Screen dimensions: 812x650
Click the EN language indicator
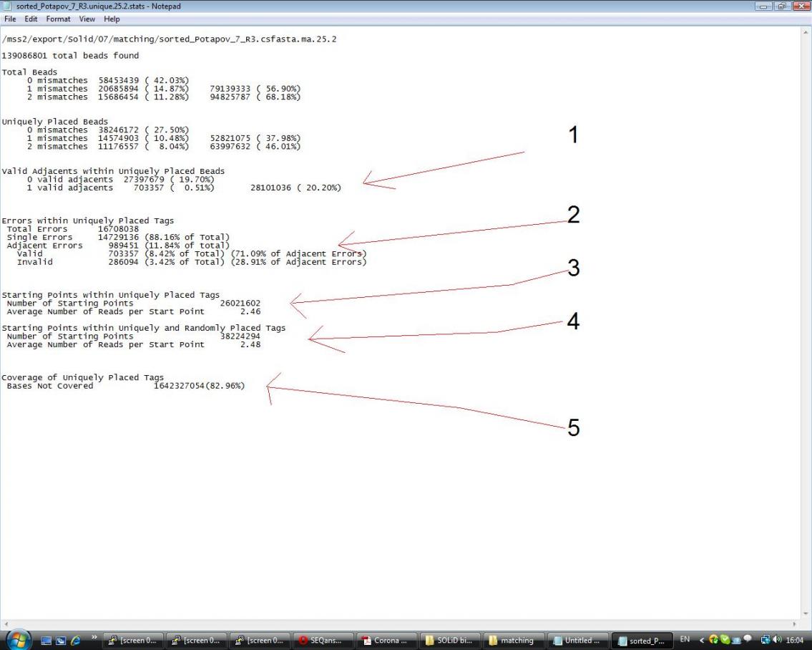click(685, 640)
